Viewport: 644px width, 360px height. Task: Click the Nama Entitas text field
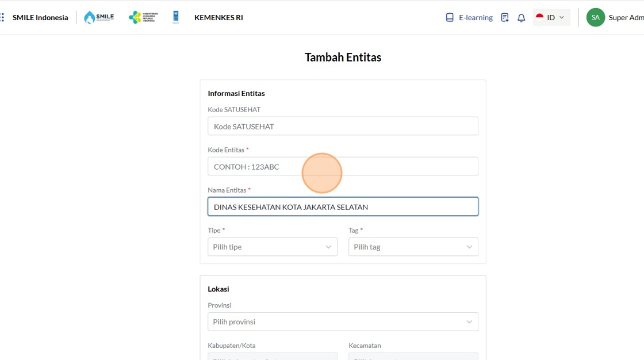[x=343, y=206]
